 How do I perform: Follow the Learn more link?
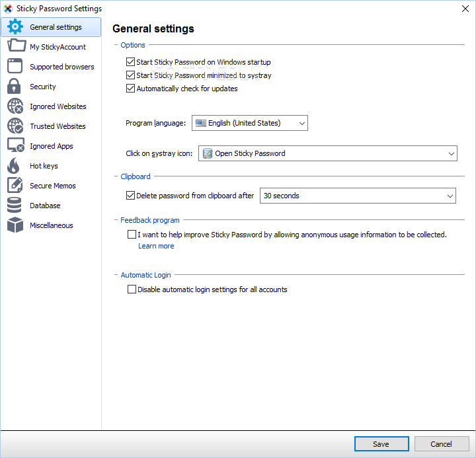pos(156,246)
